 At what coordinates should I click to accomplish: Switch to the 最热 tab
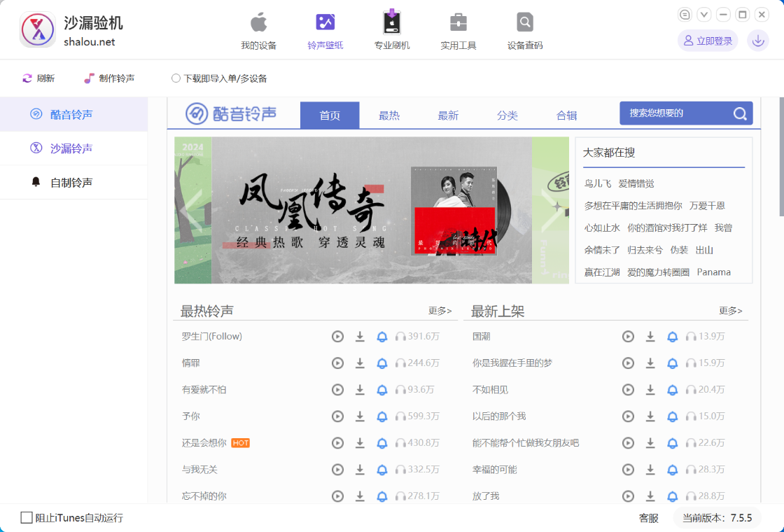pos(389,115)
